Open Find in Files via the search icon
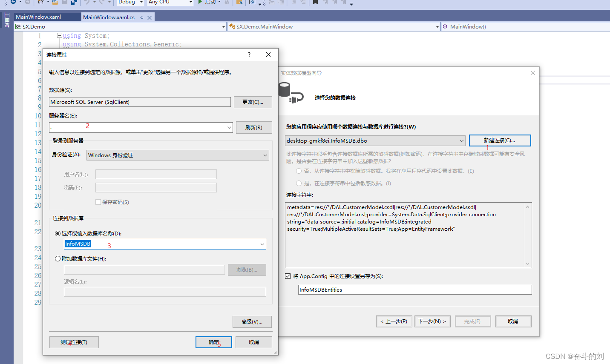610x364 pixels. (239, 3)
